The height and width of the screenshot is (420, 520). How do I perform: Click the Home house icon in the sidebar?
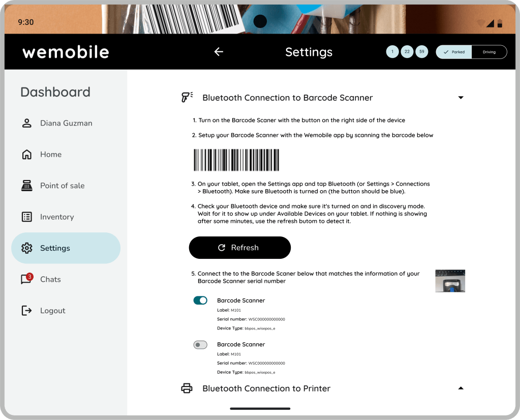tap(26, 155)
